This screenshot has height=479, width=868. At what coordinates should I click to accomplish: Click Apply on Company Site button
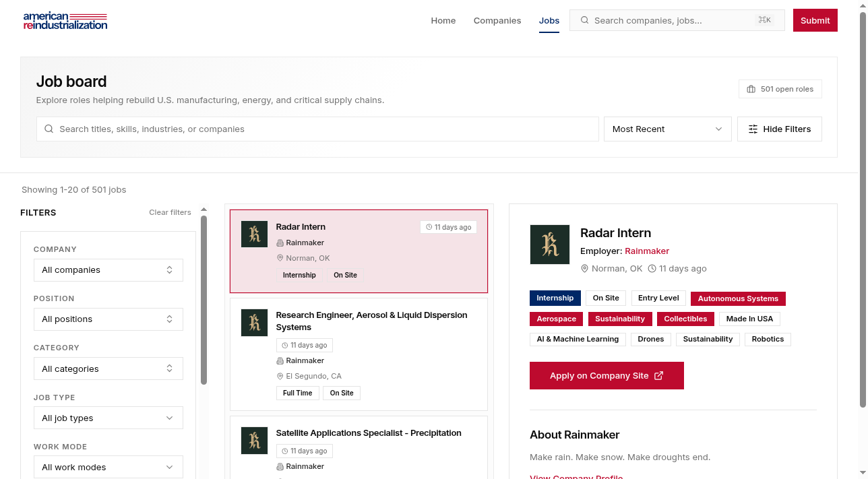(607, 375)
